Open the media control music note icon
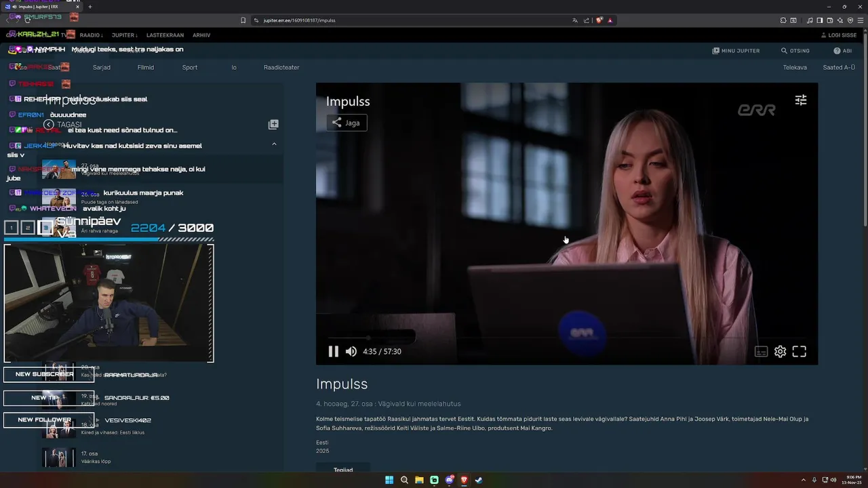The height and width of the screenshot is (488, 868). click(x=810, y=20)
